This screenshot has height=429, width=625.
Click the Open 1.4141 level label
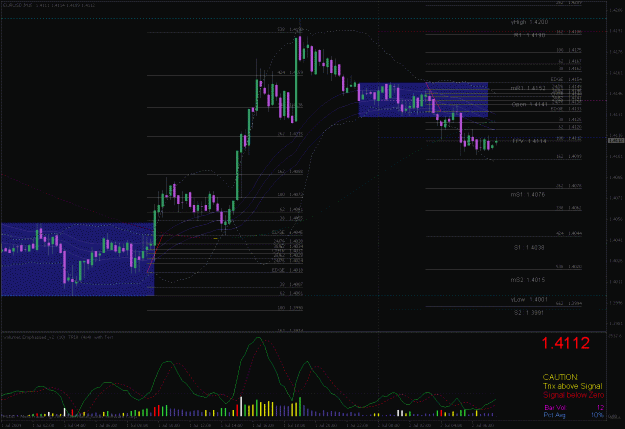(x=529, y=104)
